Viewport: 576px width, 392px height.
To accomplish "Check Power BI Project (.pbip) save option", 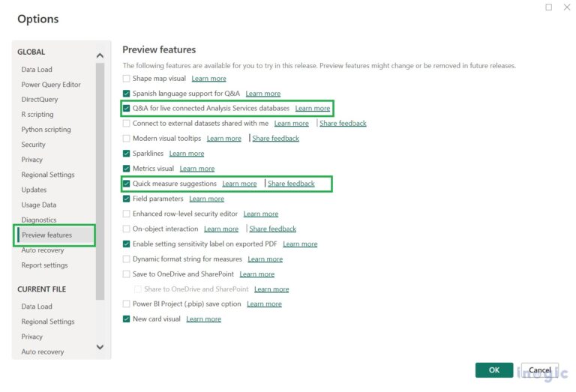I will pyautogui.click(x=126, y=304).
